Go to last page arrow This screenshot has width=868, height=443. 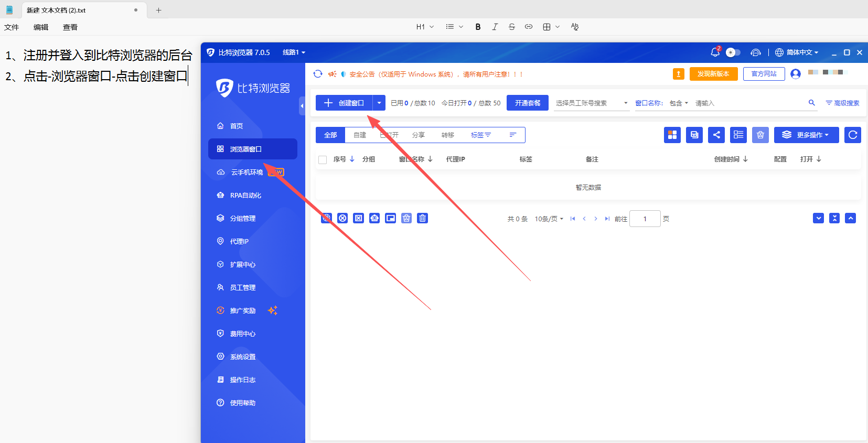(x=607, y=219)
